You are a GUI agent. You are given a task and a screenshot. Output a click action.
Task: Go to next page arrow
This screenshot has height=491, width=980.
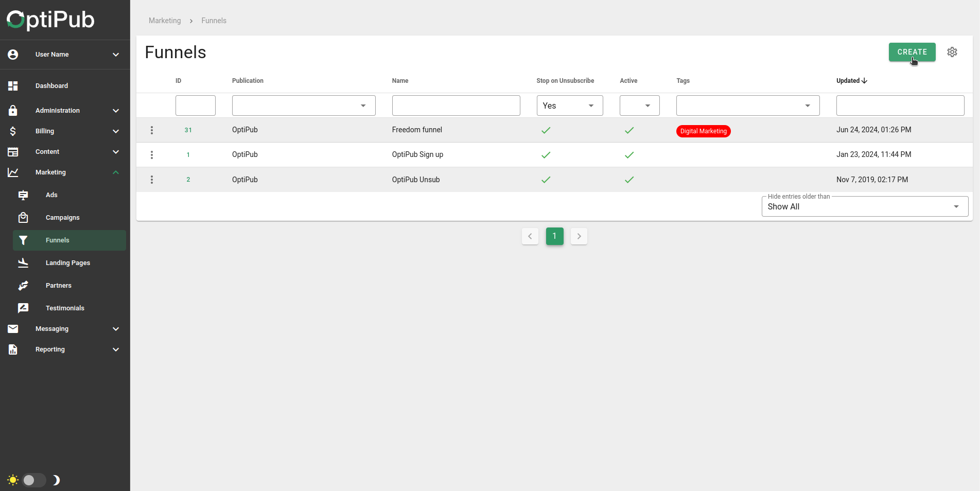point(579,236)
